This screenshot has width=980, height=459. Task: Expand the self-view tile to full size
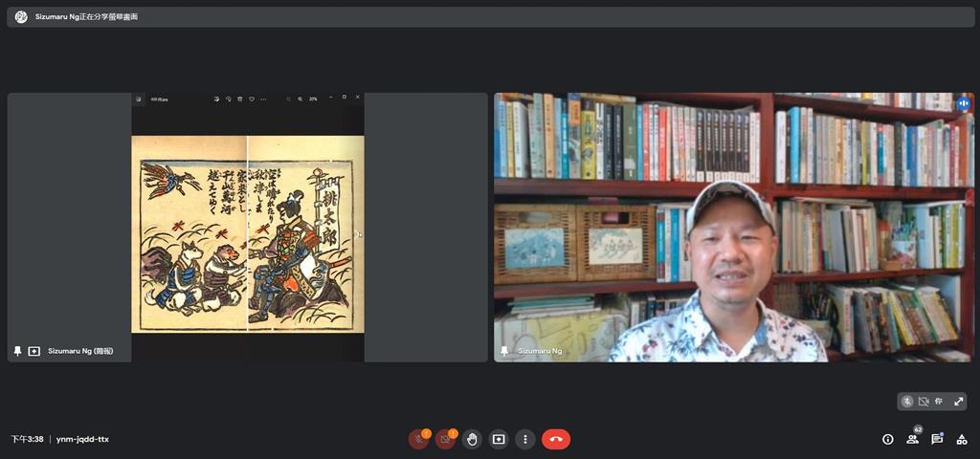click(x=958, y=402)
